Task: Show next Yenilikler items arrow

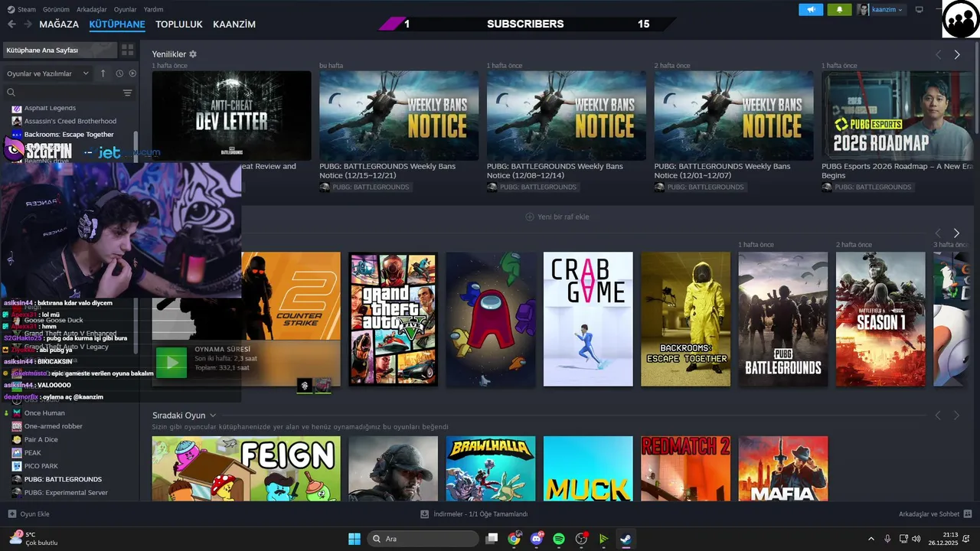Action: (957, 55)
